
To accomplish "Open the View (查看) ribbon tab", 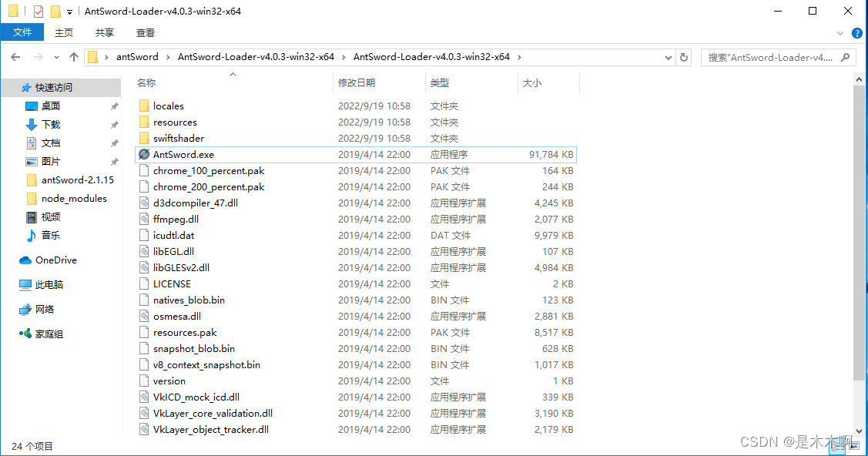I will pyautogui.click(x=145, y=32).
